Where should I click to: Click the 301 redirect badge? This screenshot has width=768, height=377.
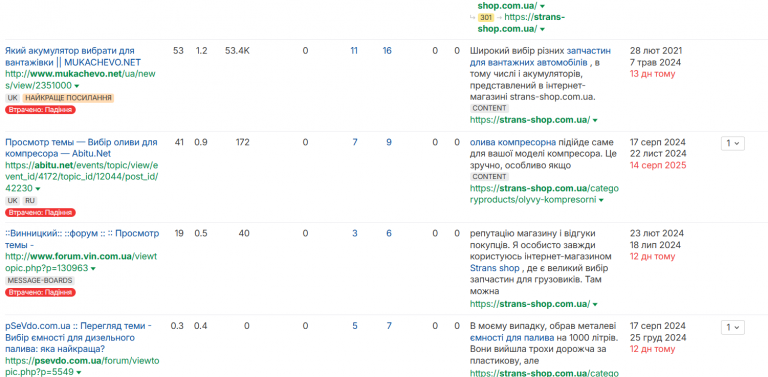pos(486,18)
